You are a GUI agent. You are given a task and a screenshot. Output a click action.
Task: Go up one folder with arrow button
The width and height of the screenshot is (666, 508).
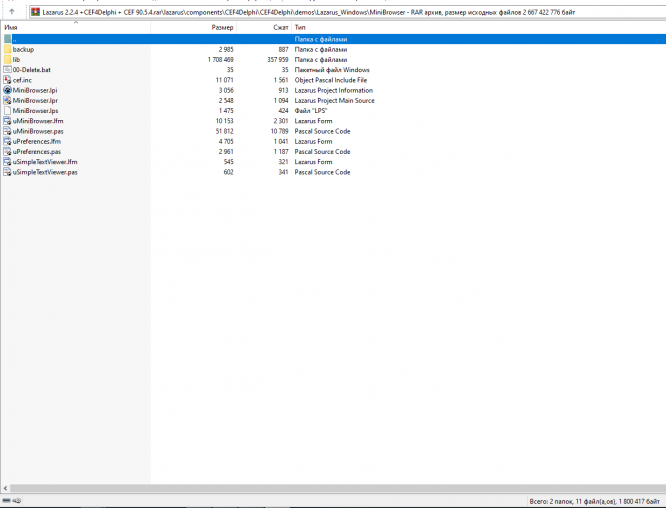tap(12, 12)
